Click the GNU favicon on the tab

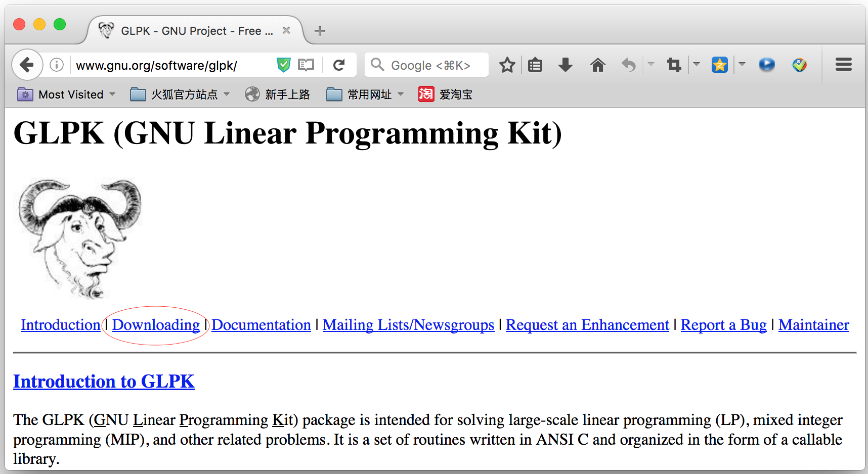tap(106, 30)
